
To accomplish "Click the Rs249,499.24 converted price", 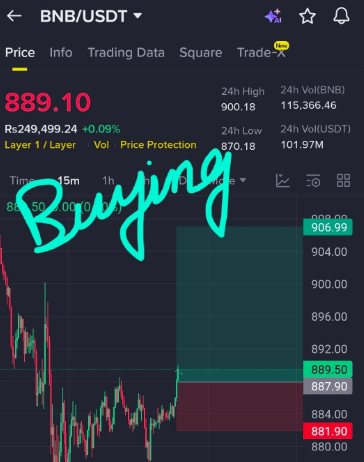I will pyautogui.click(x=41, y=129).
